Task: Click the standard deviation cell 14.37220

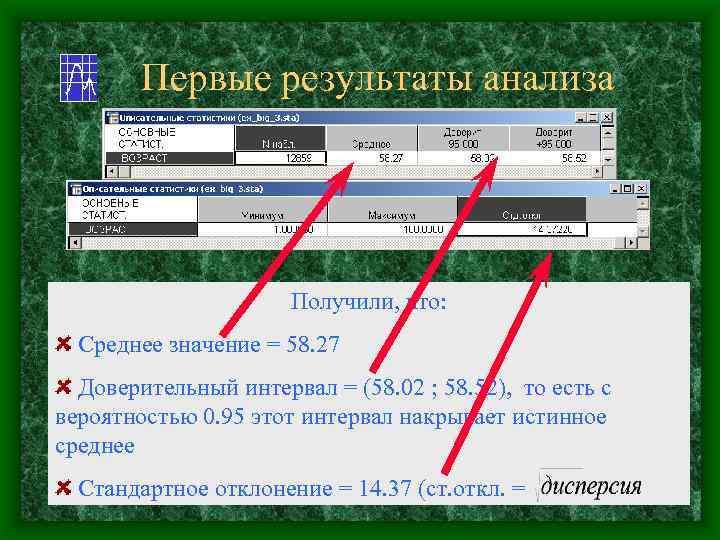Action: click(522, 229)
